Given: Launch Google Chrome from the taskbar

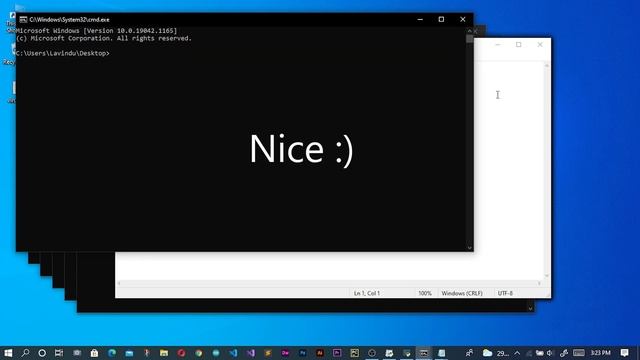Looking at the screenshot, I should [x=199, y=353].
